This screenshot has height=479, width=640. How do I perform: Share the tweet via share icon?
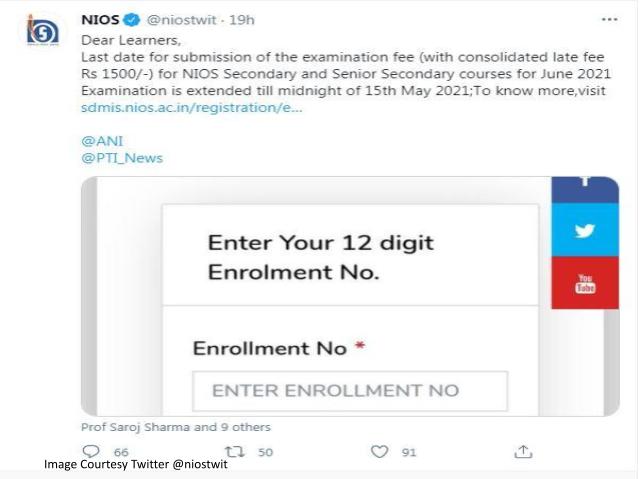click(522, 452)
